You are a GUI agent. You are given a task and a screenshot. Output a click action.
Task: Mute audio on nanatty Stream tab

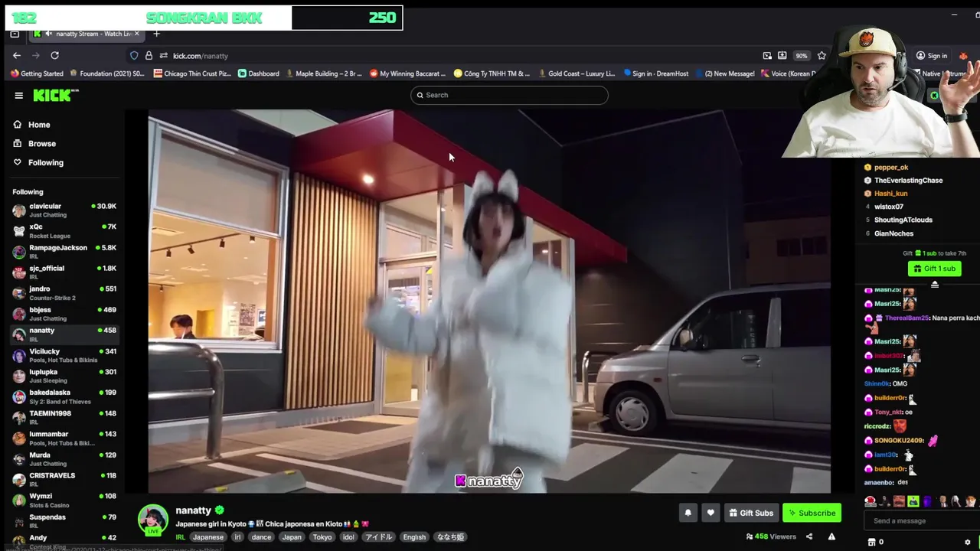click(x=48, y=34)
